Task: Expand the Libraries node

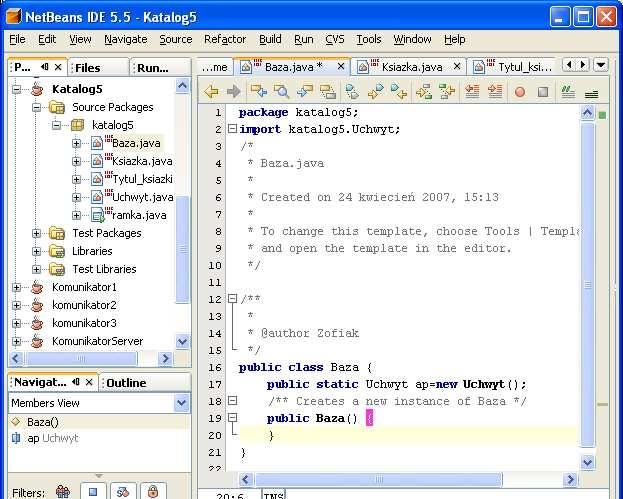Action: pyautogui.click(x=36, y=251)
